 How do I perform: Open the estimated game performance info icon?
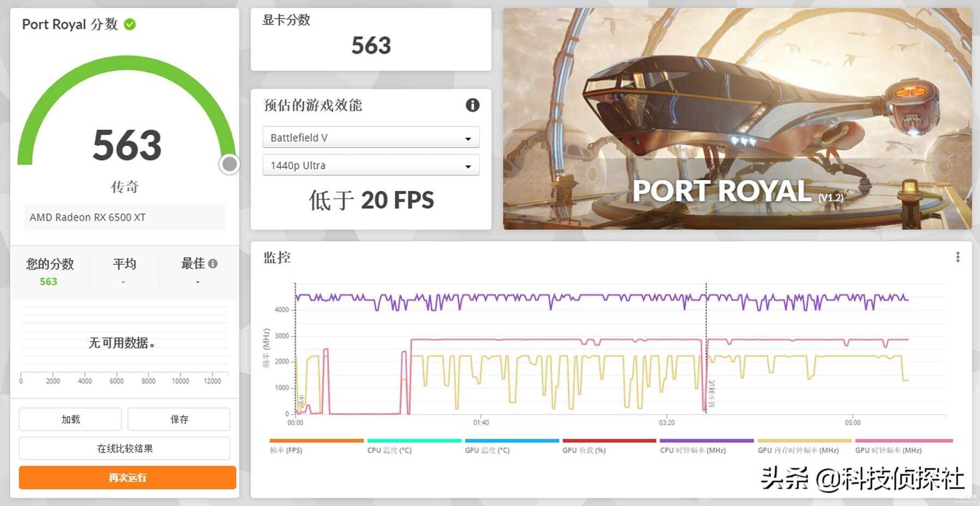(472, 105)
